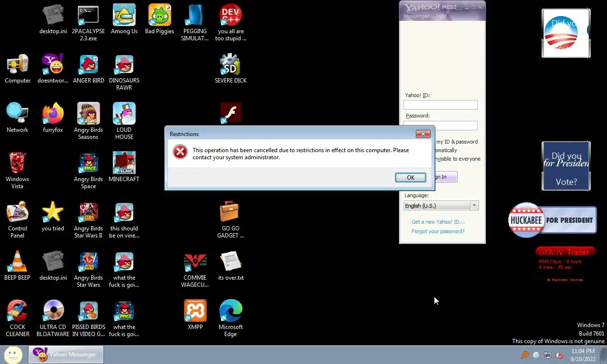Click the Bad Piggies shortcut icon
The height and width of the screenshot is (364, 607).
(159, 20)
